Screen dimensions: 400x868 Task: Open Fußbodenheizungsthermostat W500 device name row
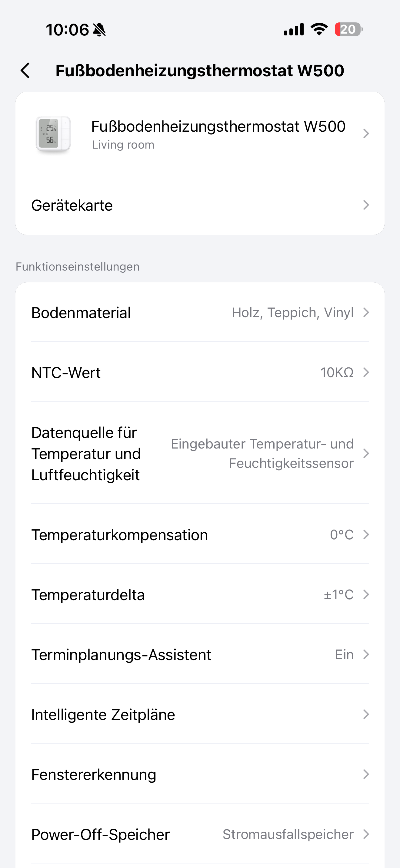[x=218, y=134]
